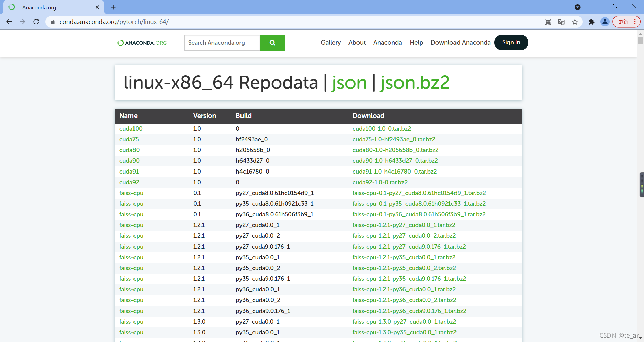The height and width of the screenshot is (342, 644).
Task: Click the site lock icon in address bar
Action: (x=53, y=22)
